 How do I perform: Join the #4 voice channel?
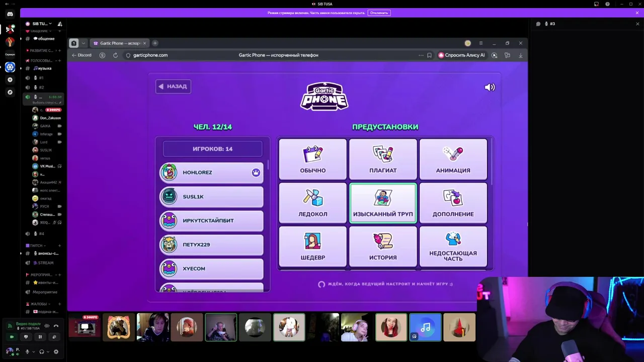point(44,234)
